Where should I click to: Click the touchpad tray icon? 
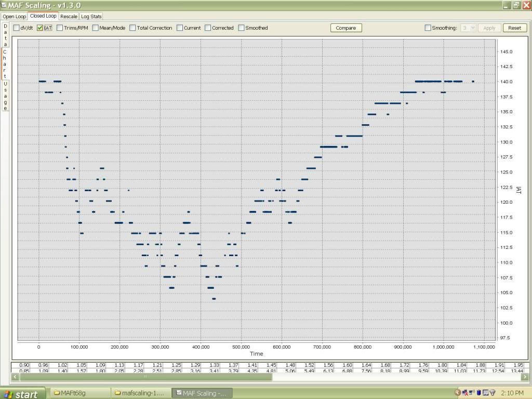[x=485, y=393]
